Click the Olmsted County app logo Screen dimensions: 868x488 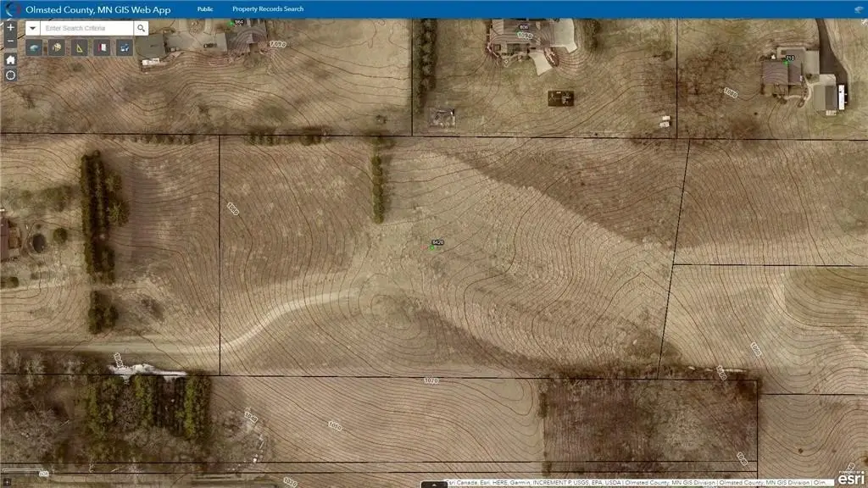(x=11, y=9)
